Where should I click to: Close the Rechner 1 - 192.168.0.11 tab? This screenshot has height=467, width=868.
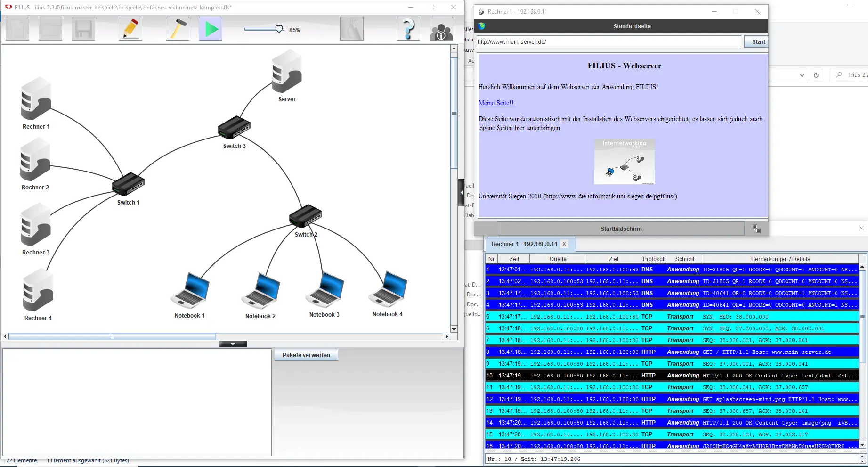click(564, 244)
